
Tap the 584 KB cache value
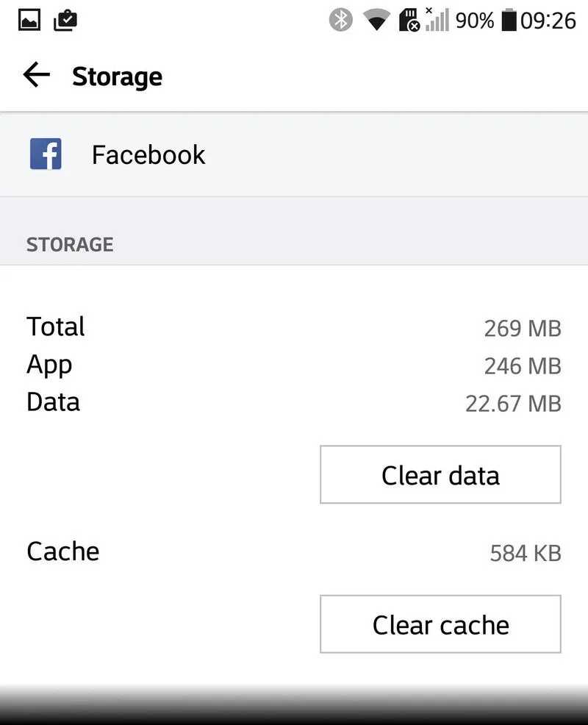(x=525, y=553)
